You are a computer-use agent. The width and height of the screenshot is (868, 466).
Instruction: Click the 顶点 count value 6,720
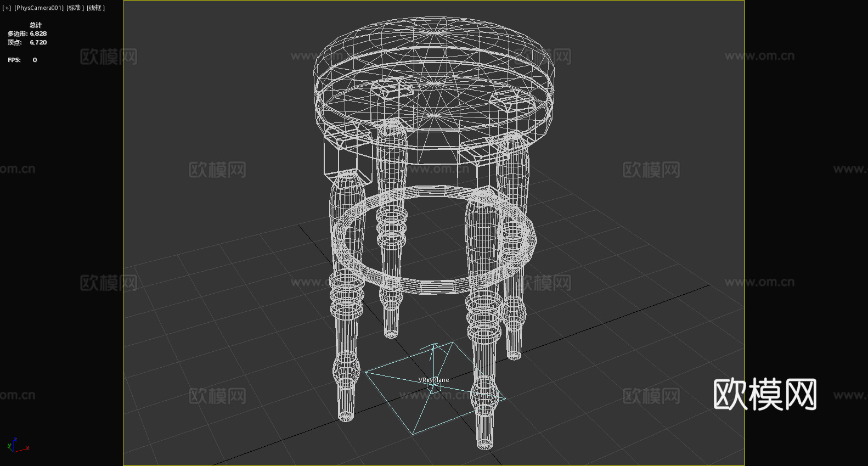[38, 42]
